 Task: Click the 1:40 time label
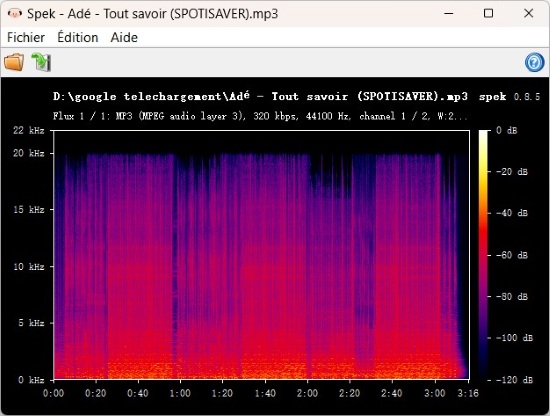point(265,393)
